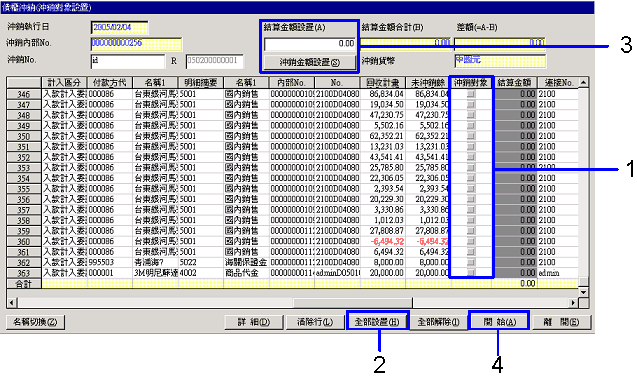The height and width of the screenshot is (380, 637).
Task: Click the 合計 row header
Action: coord(24,284)
